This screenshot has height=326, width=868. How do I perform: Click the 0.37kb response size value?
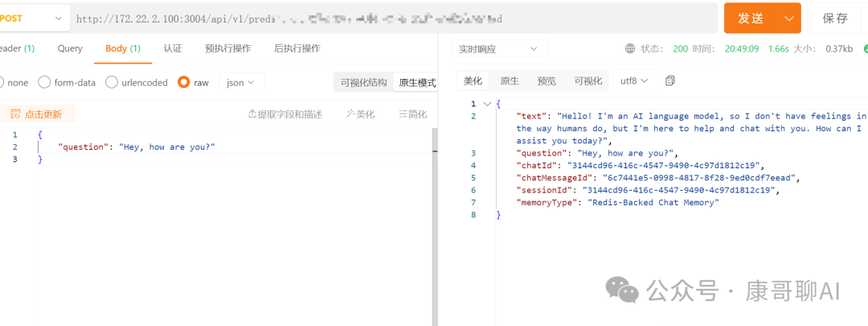click(x=839, y=49)
